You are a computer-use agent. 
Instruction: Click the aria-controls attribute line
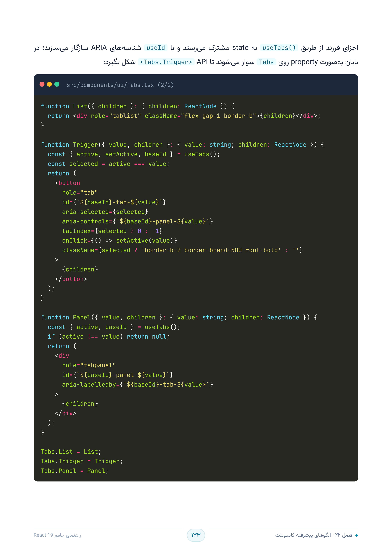[x=137, y=221]
